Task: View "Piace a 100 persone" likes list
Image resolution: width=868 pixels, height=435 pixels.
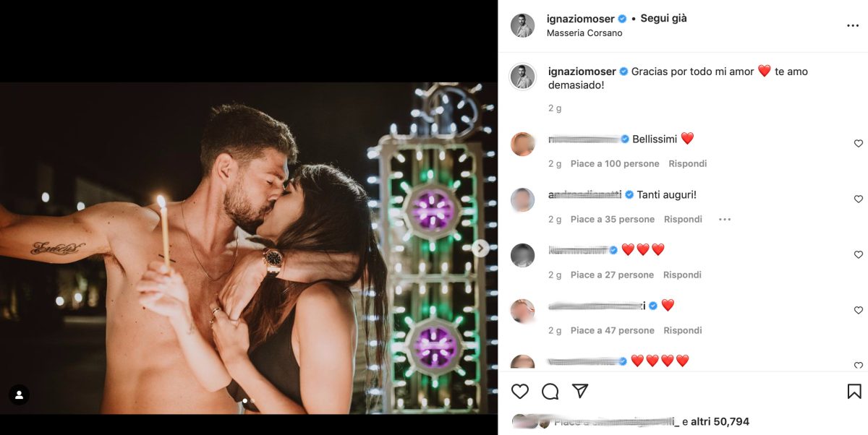Action: tap(615, 164)
